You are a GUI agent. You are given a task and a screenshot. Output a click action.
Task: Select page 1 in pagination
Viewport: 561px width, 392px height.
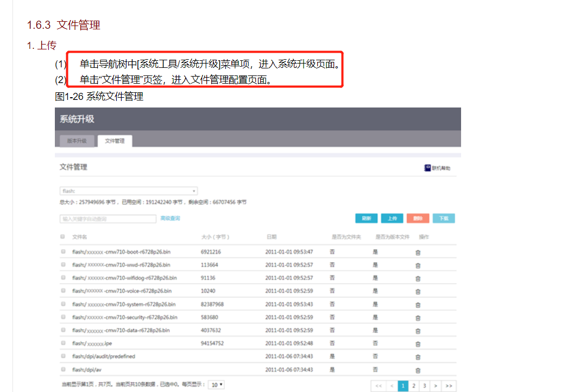(403, 386)
